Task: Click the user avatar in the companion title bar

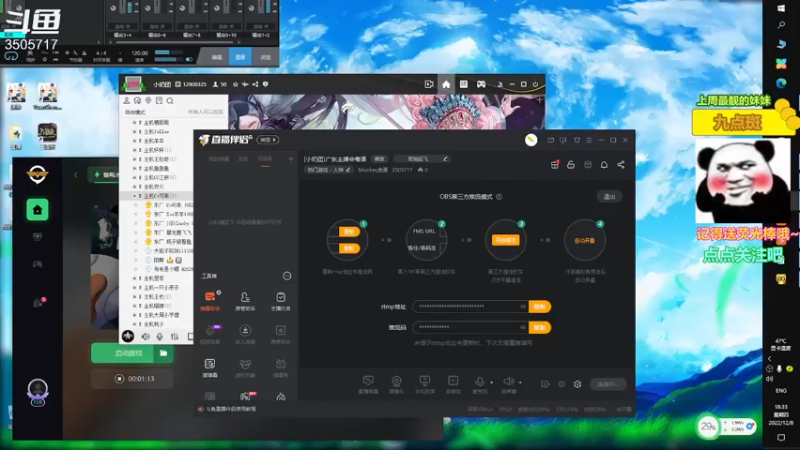Action: [531, 140]
